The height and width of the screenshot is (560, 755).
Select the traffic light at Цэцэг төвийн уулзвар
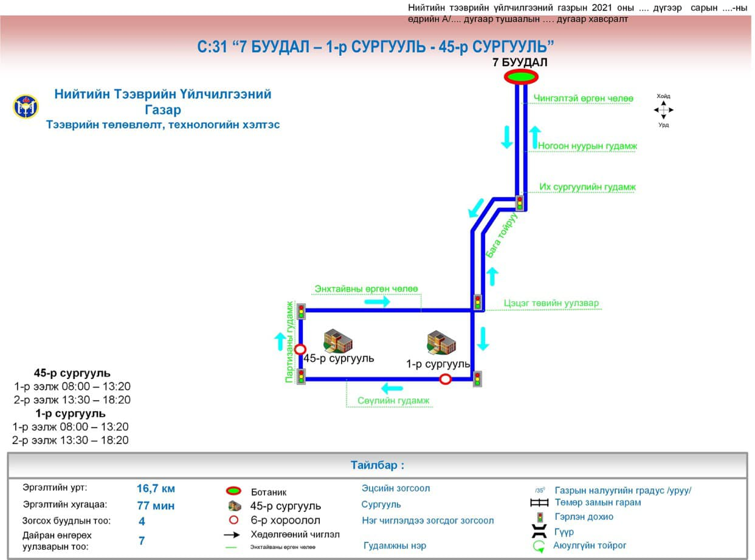pos(478,302)
